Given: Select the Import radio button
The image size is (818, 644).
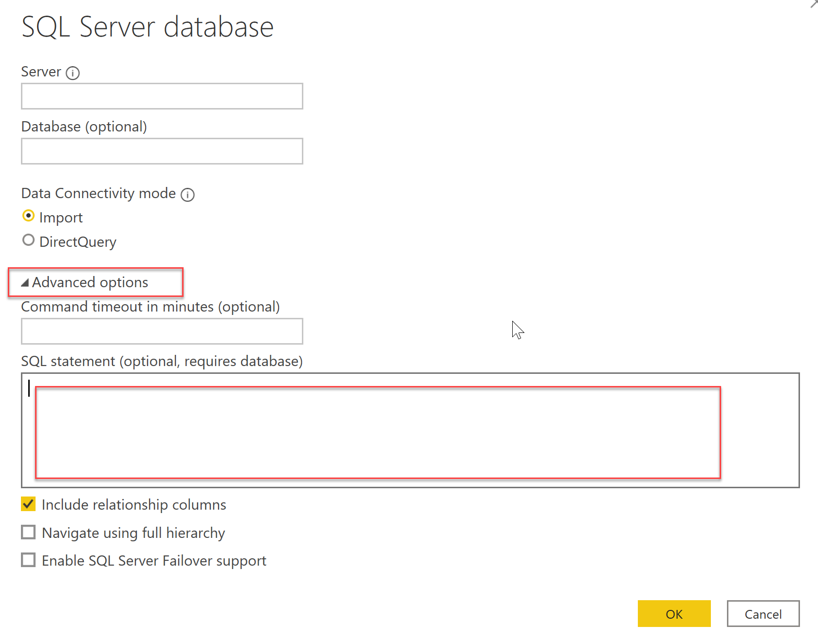Looking at the screenshot, I should (29, 216).
